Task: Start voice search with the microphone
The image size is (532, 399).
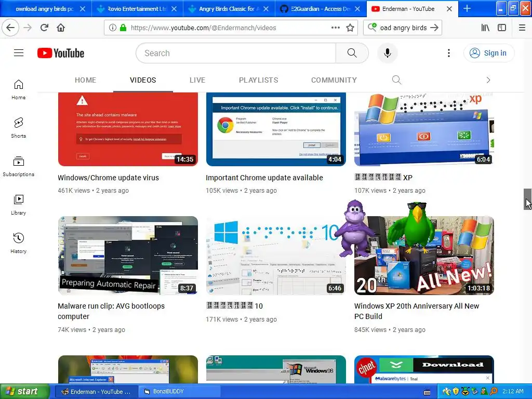Action: (387, 53)
